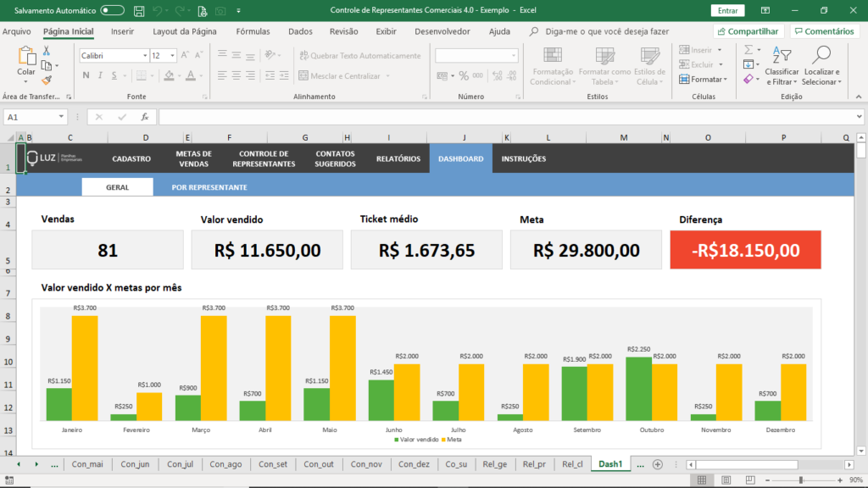Open AutoSoma with the sigma icon

click(x=748, y=50)
